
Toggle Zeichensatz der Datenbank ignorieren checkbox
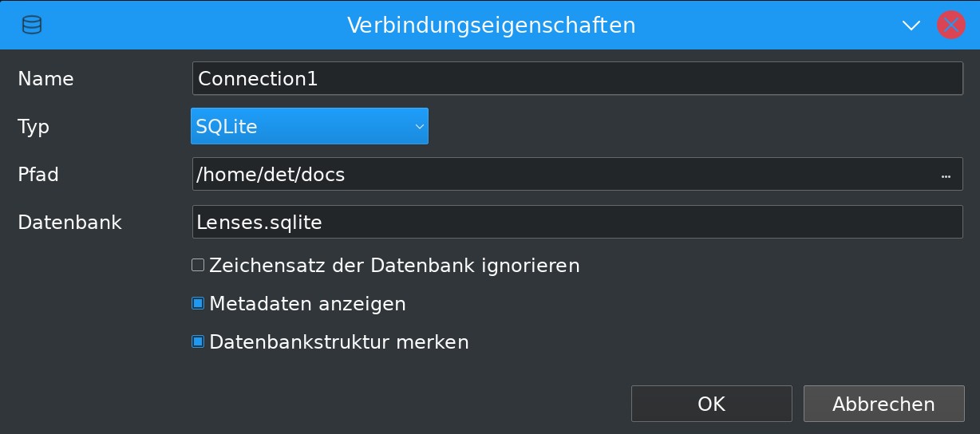point(198,266)
